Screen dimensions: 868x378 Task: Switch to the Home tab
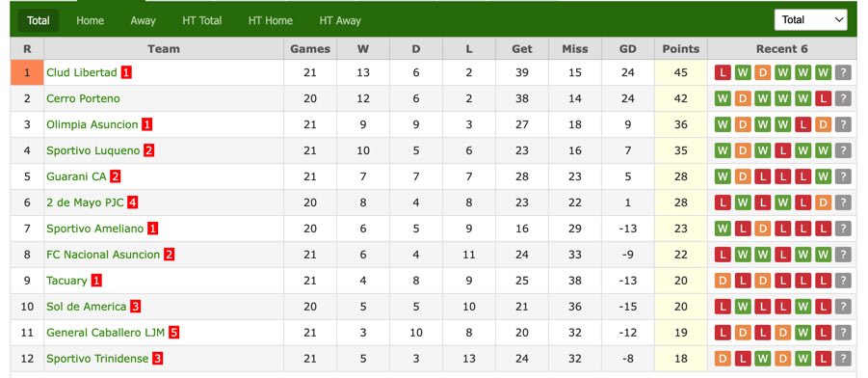coord(91,20)
